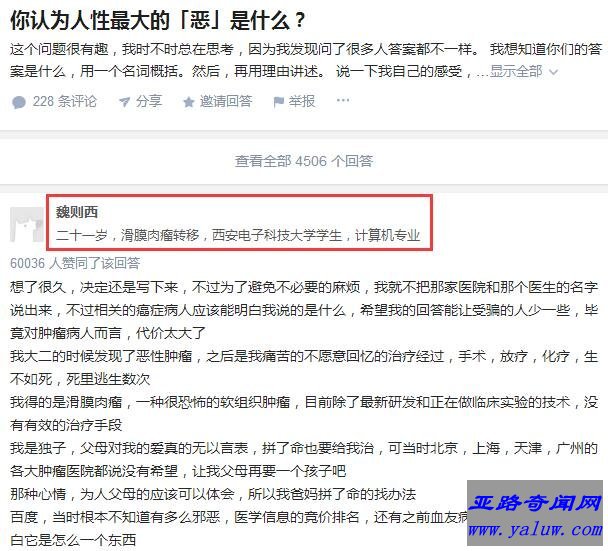Open author name 魏则西 profile

(77, 212)
